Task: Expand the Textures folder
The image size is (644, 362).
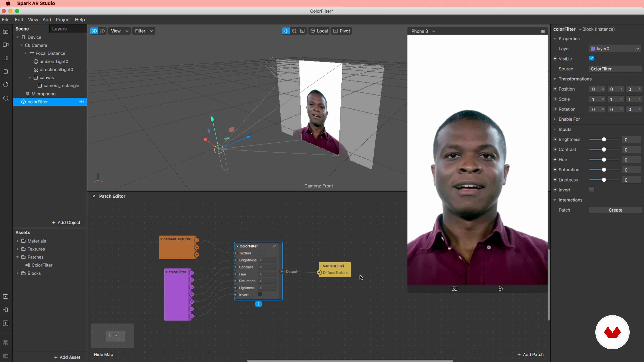Action: tap(17, 249)
